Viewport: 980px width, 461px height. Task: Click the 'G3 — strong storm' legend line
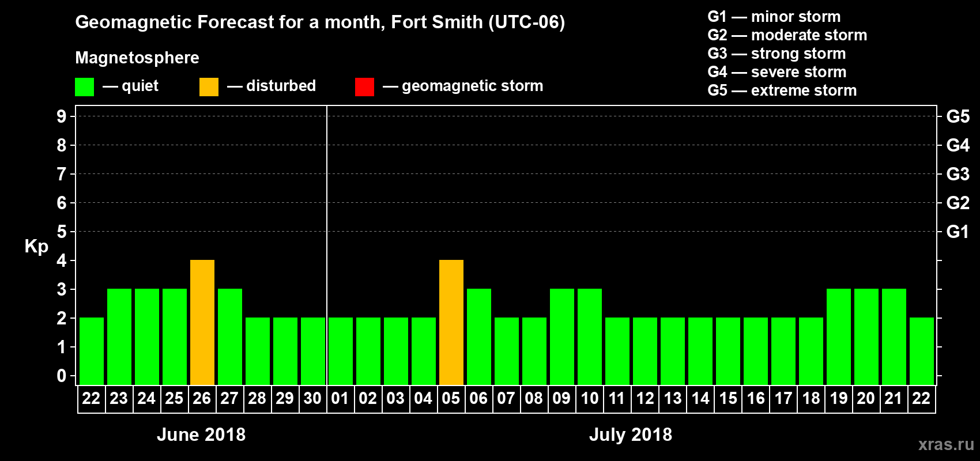(777, 54)
